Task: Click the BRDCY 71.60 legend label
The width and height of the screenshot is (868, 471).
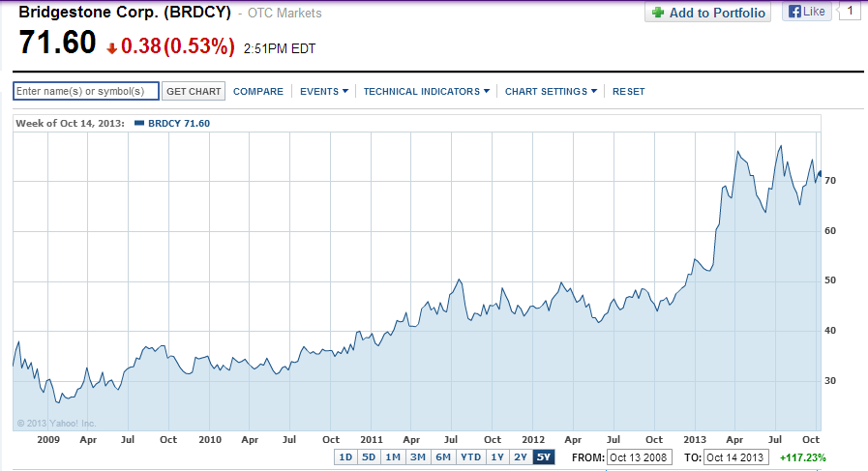Action: click(x=179, y=124)
